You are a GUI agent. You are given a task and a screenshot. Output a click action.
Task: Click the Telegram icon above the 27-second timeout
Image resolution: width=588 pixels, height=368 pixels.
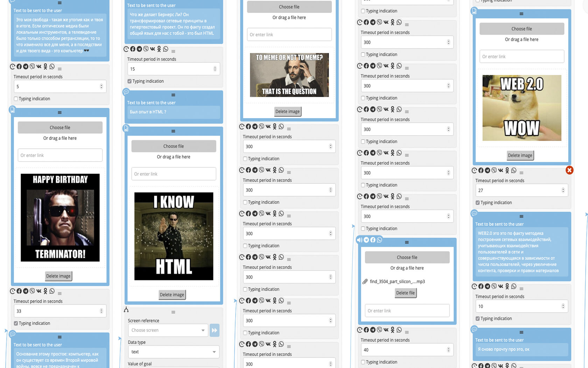point(488,170)
